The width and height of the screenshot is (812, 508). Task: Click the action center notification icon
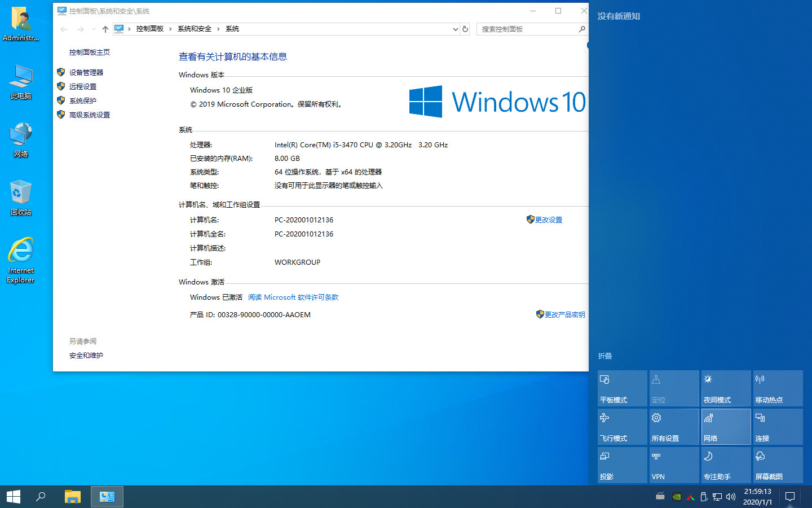[x=790, y=497]
